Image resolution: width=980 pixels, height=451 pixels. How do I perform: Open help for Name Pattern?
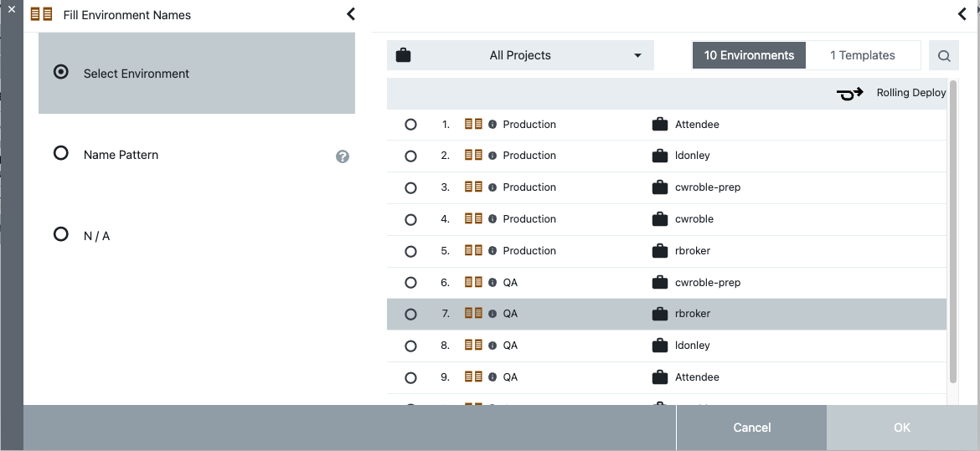click(343, 156)
